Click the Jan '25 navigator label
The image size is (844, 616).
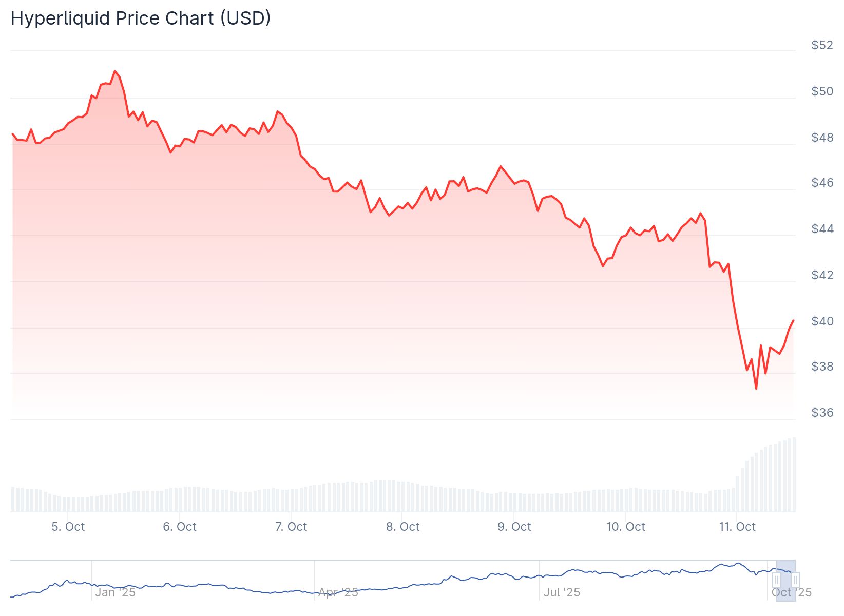pos(115,592)
